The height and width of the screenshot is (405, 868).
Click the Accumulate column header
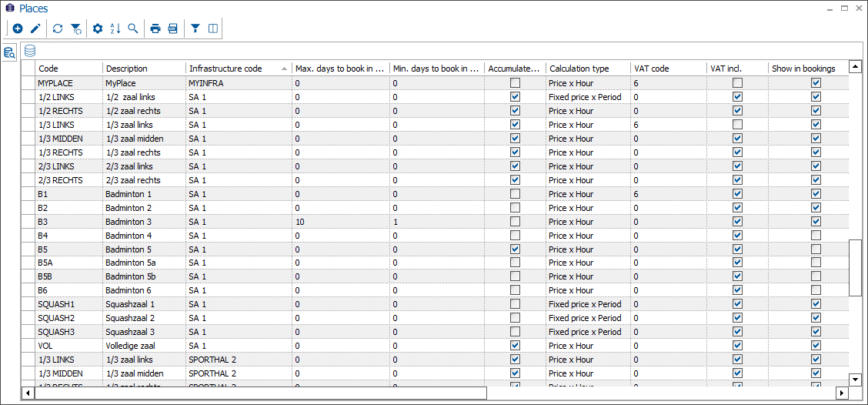pos(516,69)
